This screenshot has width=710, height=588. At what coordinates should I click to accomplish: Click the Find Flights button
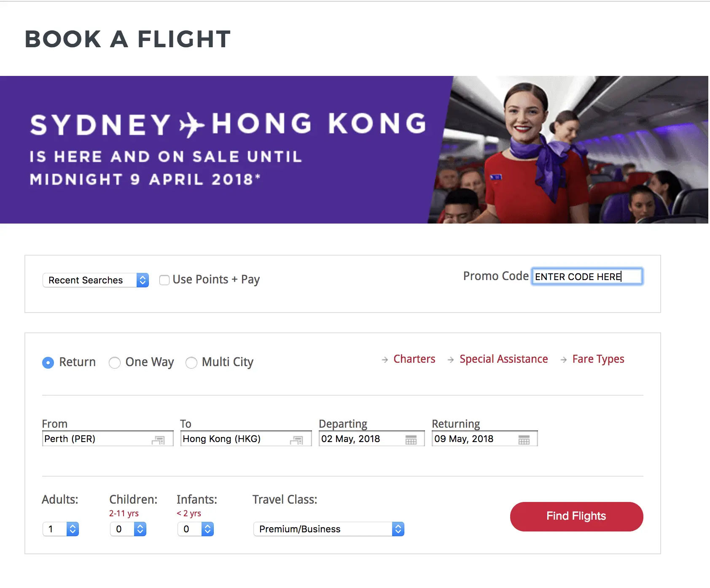576,516
